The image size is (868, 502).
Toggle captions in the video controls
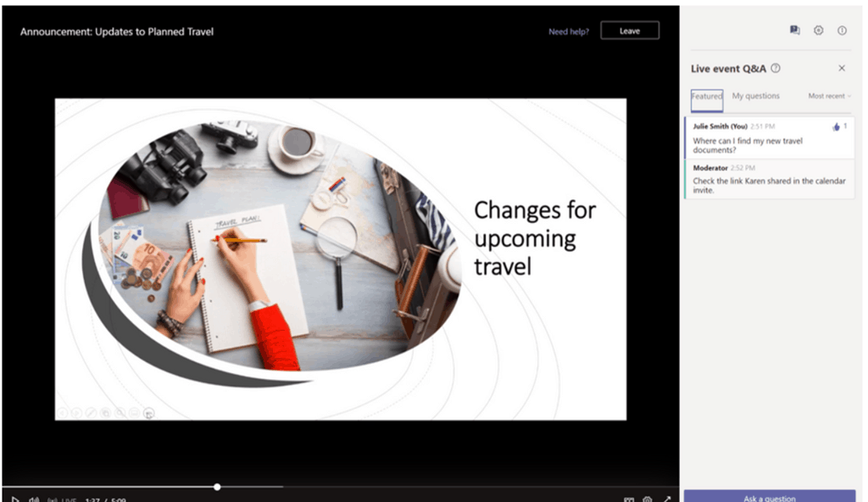[628, 499]
